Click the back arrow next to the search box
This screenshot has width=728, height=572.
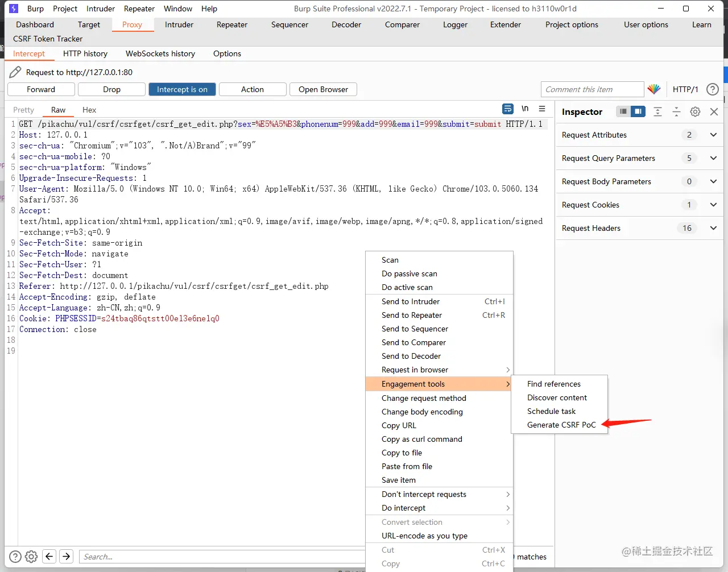tap(49, 557)
